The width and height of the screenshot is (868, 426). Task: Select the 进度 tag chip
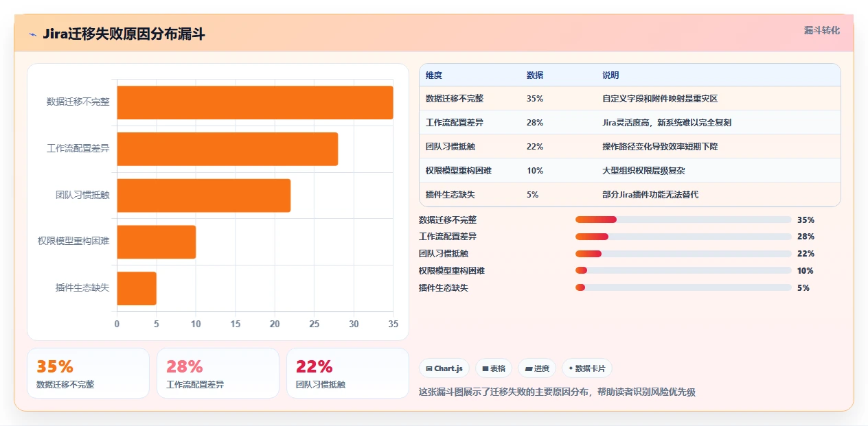click(537, 368)
